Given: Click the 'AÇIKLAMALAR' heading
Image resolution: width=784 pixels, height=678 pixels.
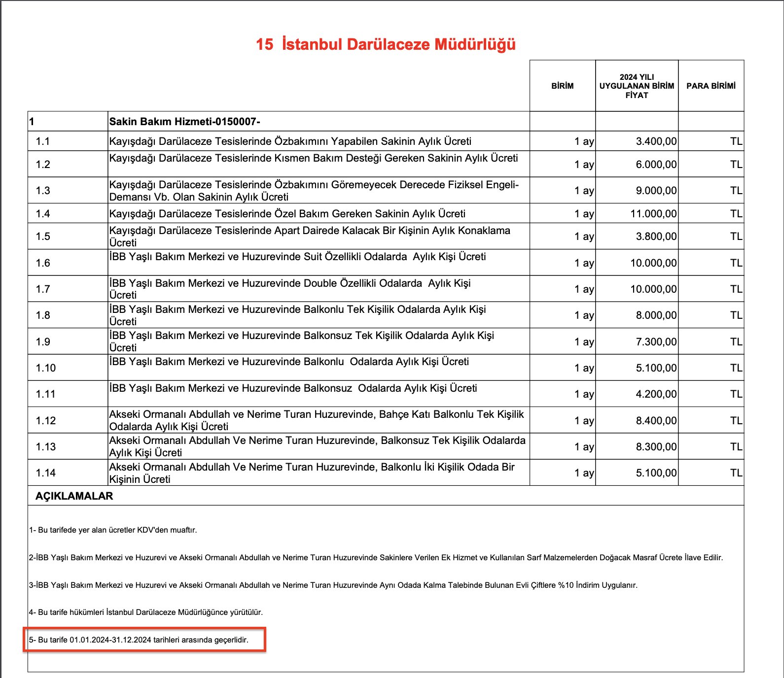Looking at the screenshot, I should (74, 496).
